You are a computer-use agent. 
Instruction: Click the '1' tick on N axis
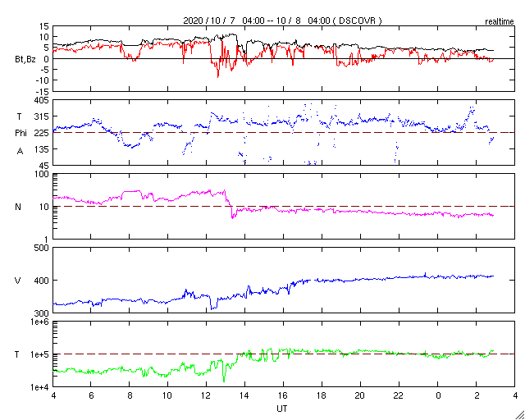coord(46,239)
